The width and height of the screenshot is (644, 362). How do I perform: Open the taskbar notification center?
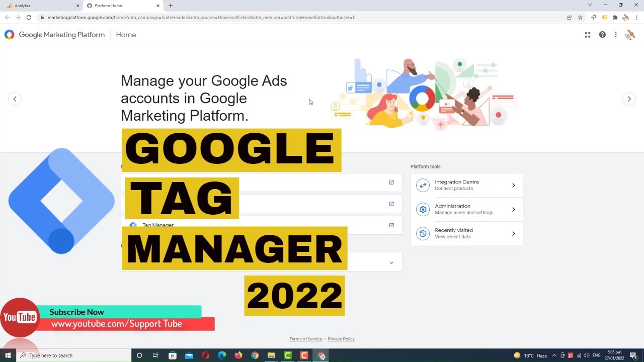634,355
